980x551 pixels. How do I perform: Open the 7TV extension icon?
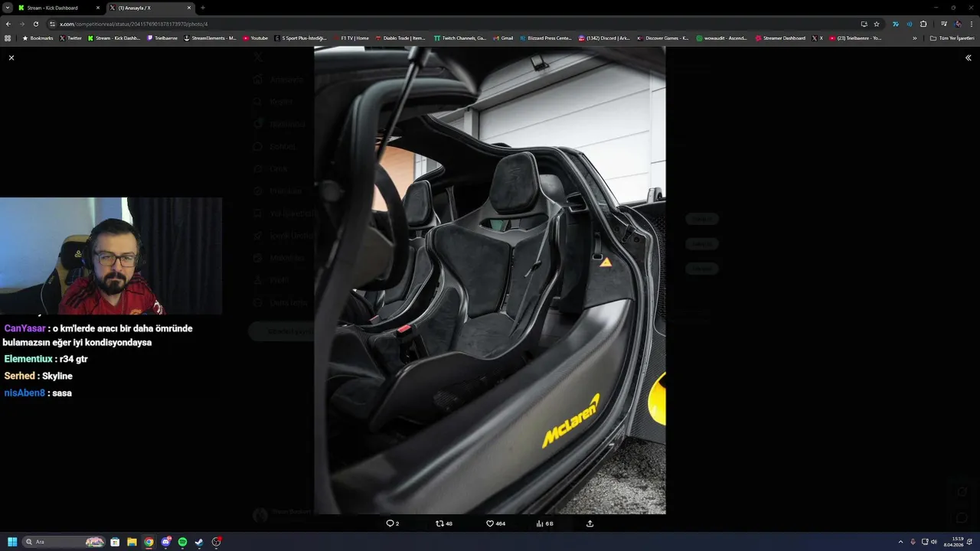pos(895,24)
